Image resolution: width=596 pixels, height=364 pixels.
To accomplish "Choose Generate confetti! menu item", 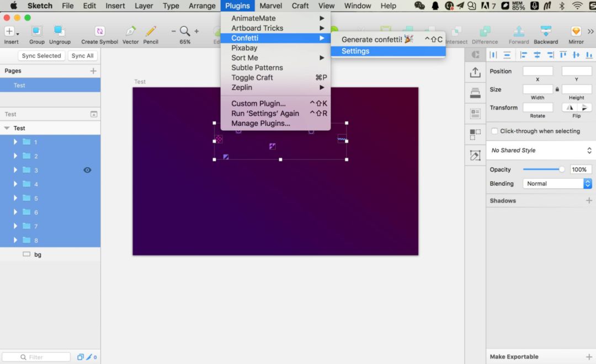I will [x=388, y=40].
